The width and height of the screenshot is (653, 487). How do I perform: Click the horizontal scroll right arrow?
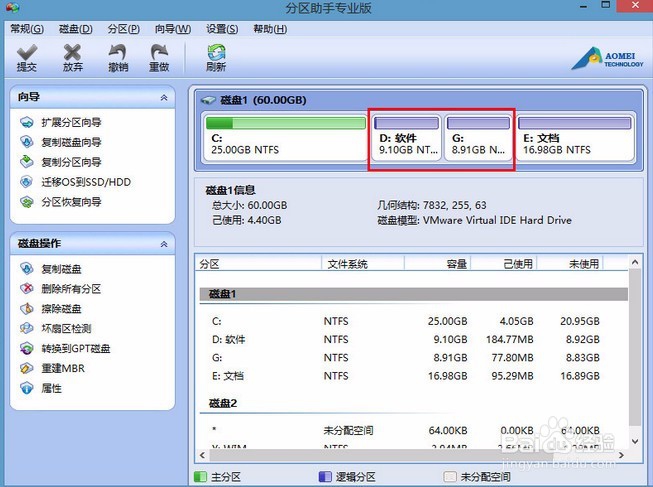click(621, 455)
